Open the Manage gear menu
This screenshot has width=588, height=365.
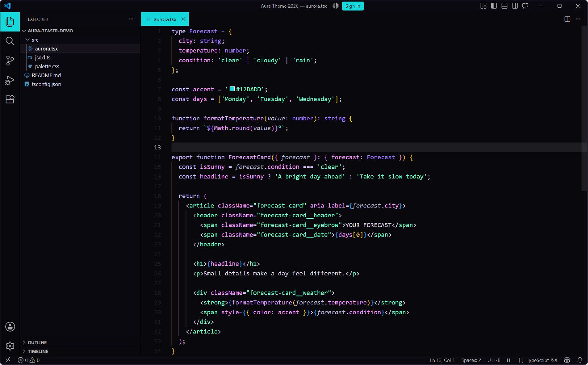[10, 346]
